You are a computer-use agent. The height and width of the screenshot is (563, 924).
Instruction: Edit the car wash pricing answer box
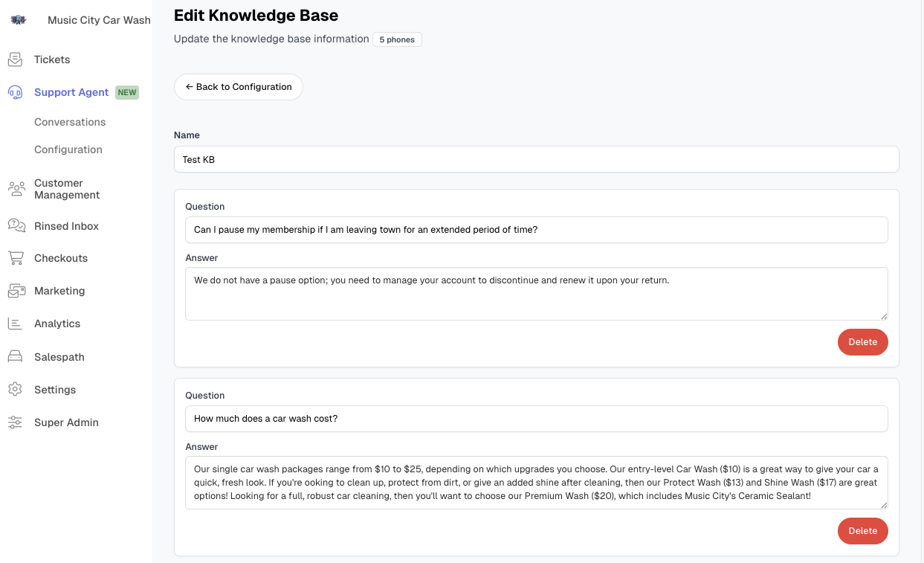(537, 483)
